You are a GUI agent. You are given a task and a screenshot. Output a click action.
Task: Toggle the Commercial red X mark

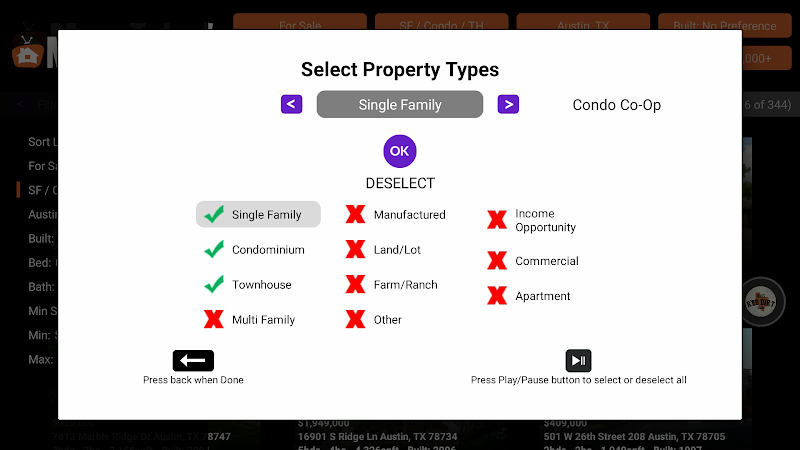click(496, 261)
